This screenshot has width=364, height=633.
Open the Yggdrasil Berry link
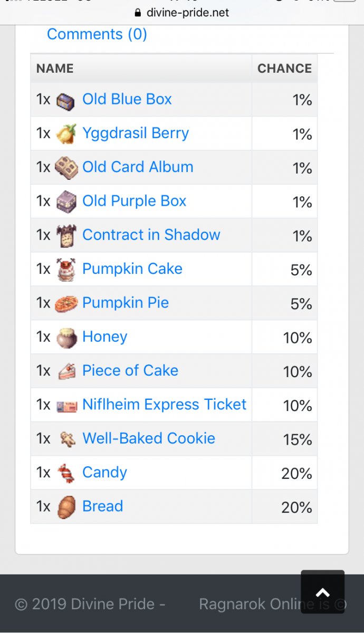click(x=136, y=133)
